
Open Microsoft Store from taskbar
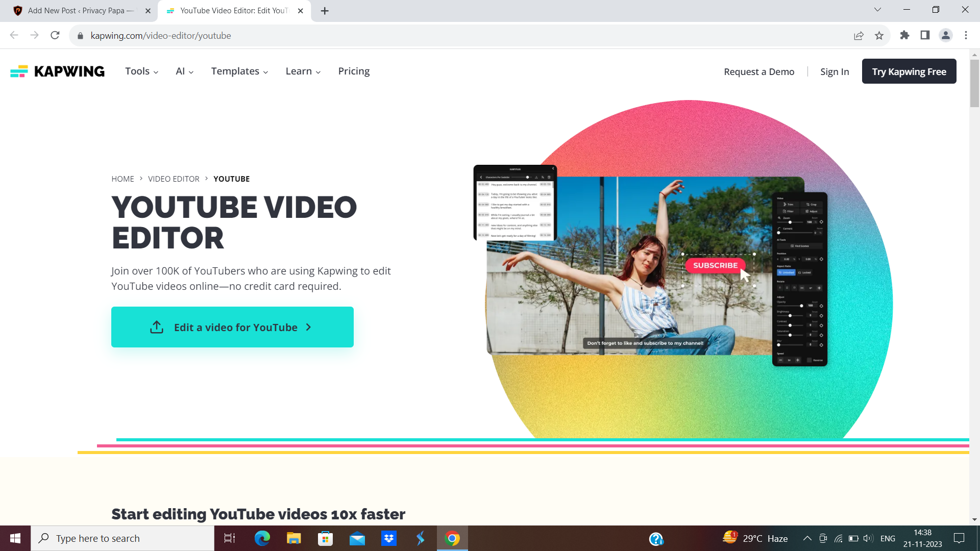point(326,538)
